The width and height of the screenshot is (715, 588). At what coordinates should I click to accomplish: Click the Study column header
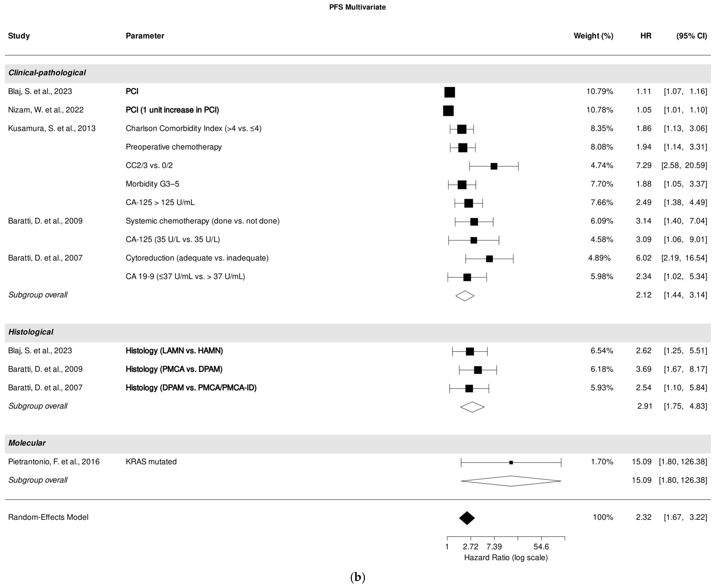click(x=19, y=36)
